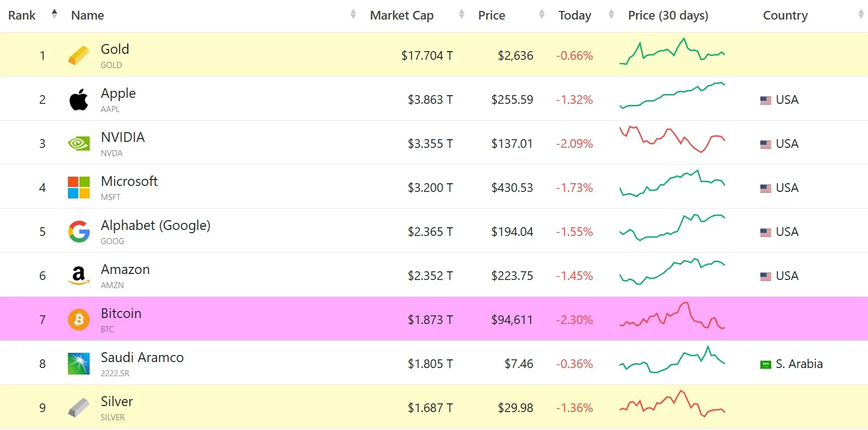Click the Price (30 days) column header
The height and width of the screenshot is (430, 868).
(668, 15)
